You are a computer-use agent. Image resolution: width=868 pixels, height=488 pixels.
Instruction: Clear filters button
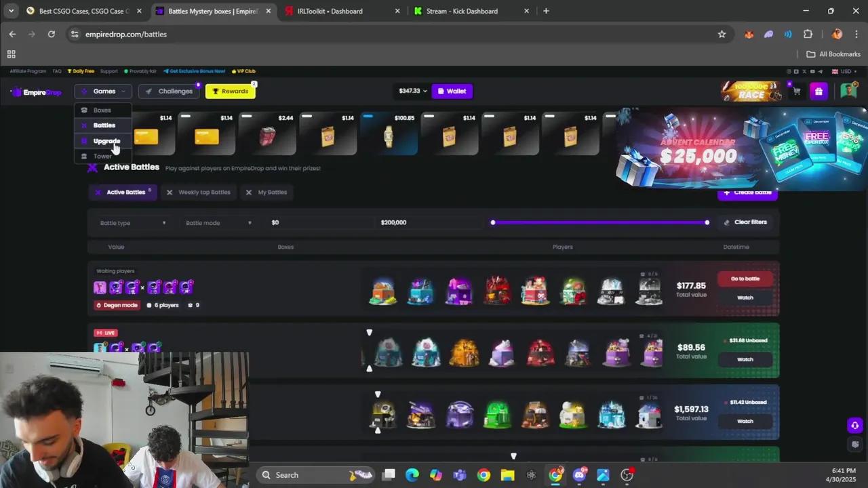pos(745,222)
